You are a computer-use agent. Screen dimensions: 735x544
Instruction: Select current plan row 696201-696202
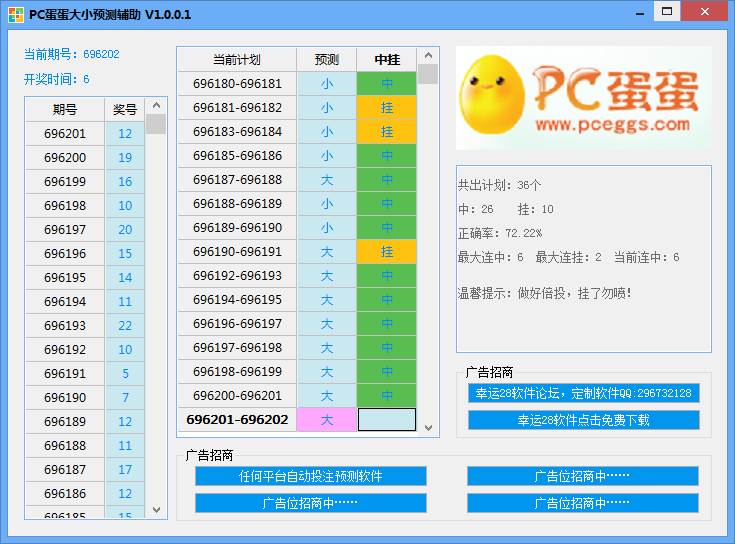pyautogui.click(x=297, y=419)
